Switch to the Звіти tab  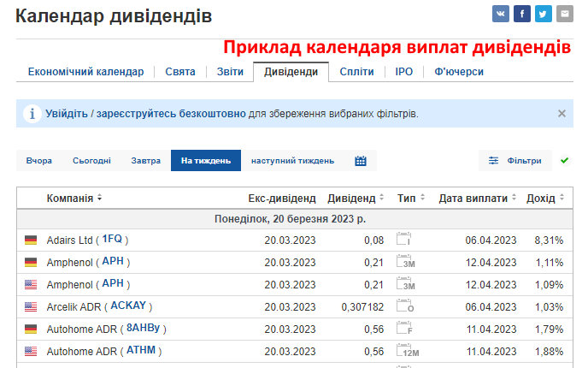coord(230,72)
